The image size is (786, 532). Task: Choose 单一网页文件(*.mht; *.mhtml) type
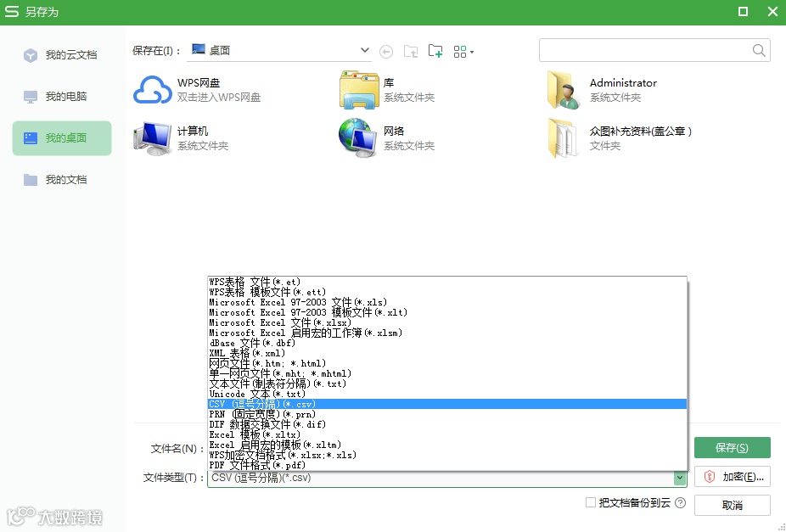click(x=447, y=373)
